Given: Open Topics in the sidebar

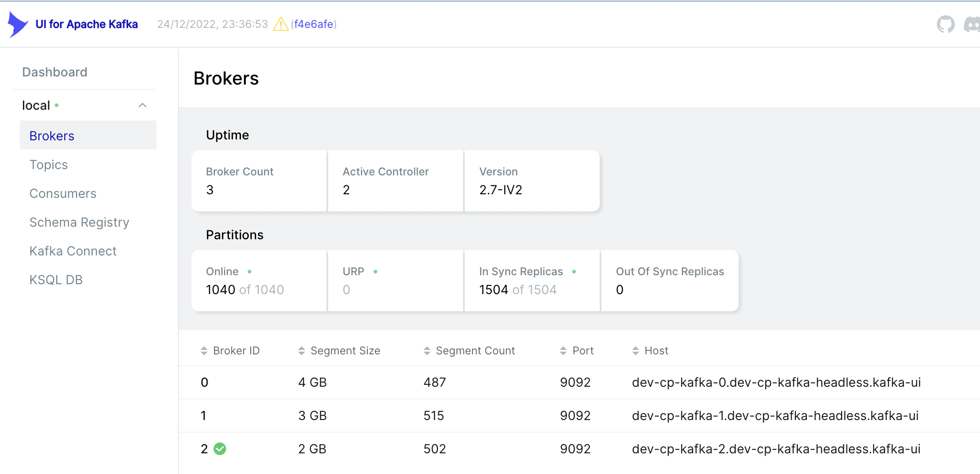Looking at the screenshot, I should (49, 165).
